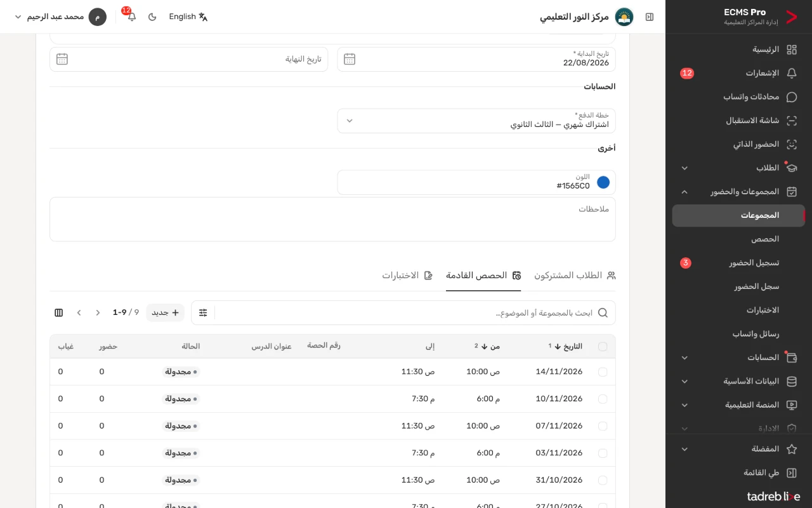Select the row dated 31/10/2026
This screenshot has width=812, height=508.
(603, 480)
